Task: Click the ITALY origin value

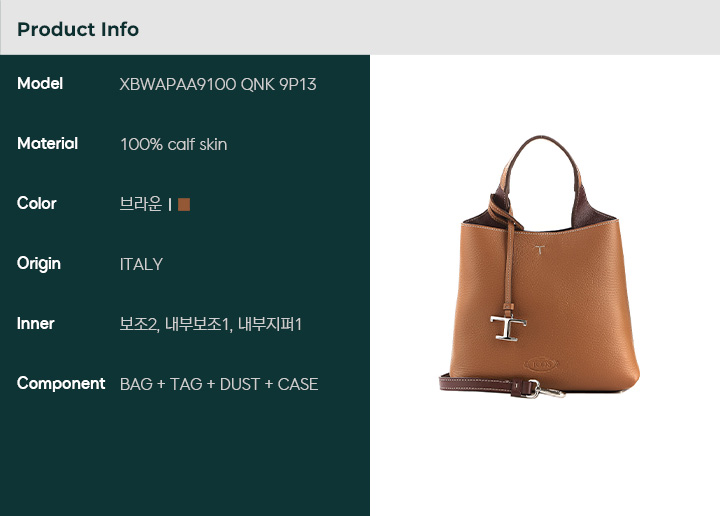Action: (141, 264)
